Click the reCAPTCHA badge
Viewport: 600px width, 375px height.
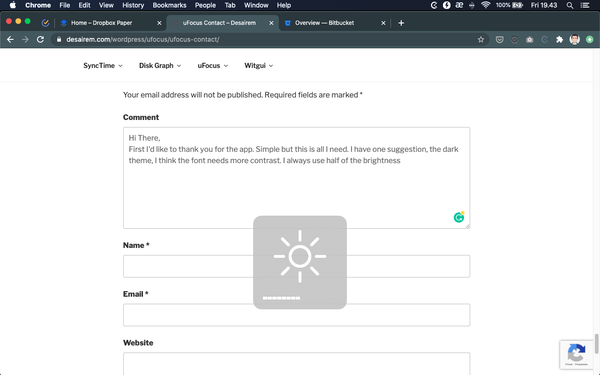pyautogui.click(x=577, y=354)
